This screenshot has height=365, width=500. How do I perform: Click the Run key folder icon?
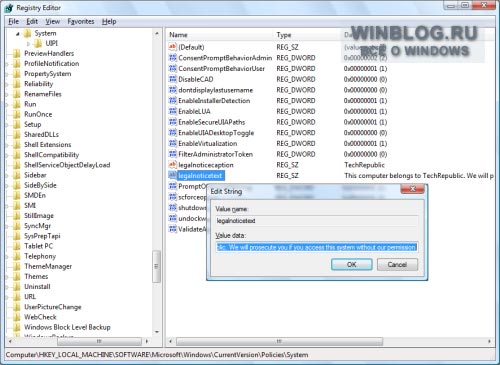17,104
